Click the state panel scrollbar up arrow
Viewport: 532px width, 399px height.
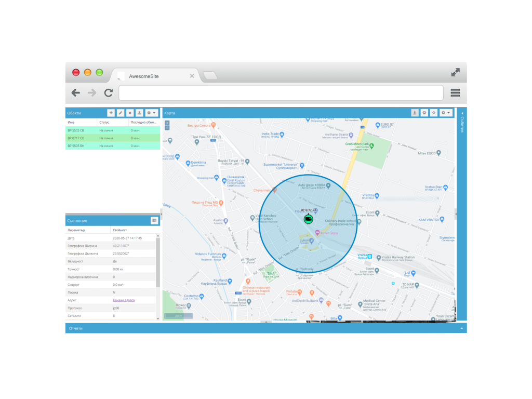click(158, 236)
